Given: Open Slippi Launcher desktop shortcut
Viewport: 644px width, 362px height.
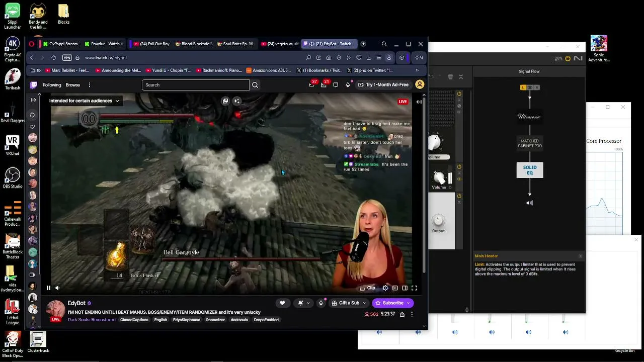Looking at the screenshot, I should (x=13, y=16).
